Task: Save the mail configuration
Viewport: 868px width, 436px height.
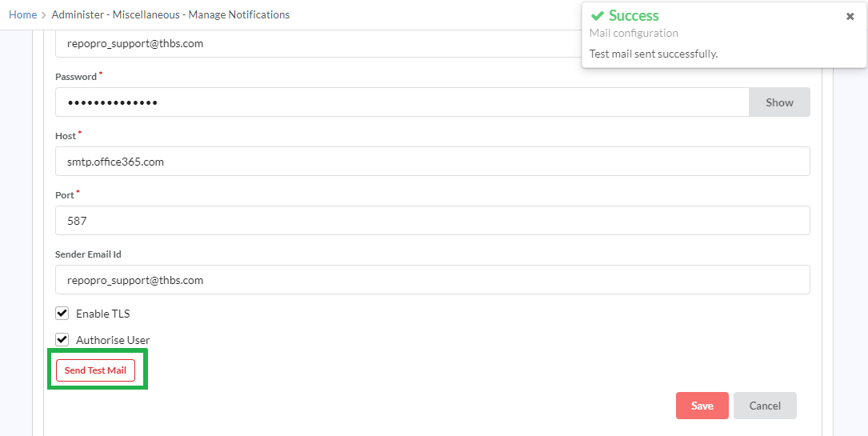Action: point(702,406)
